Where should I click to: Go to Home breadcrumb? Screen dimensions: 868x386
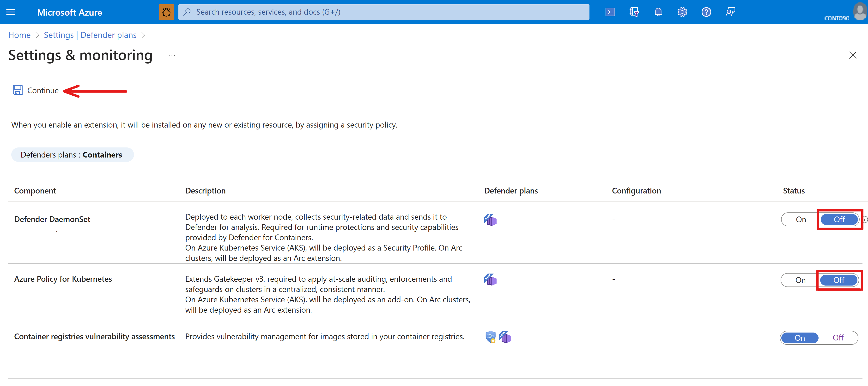[x=19, y=35]
